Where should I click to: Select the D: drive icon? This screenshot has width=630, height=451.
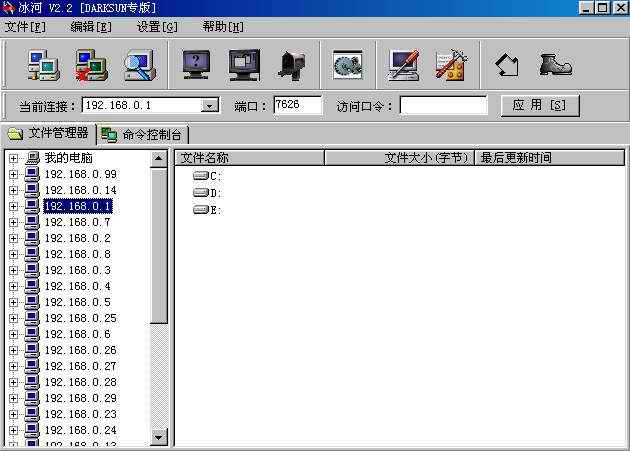[x=200, y=193]
